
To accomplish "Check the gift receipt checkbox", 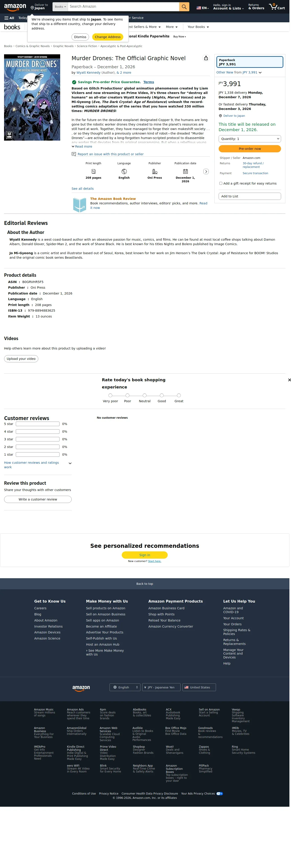I will (220, 183).
